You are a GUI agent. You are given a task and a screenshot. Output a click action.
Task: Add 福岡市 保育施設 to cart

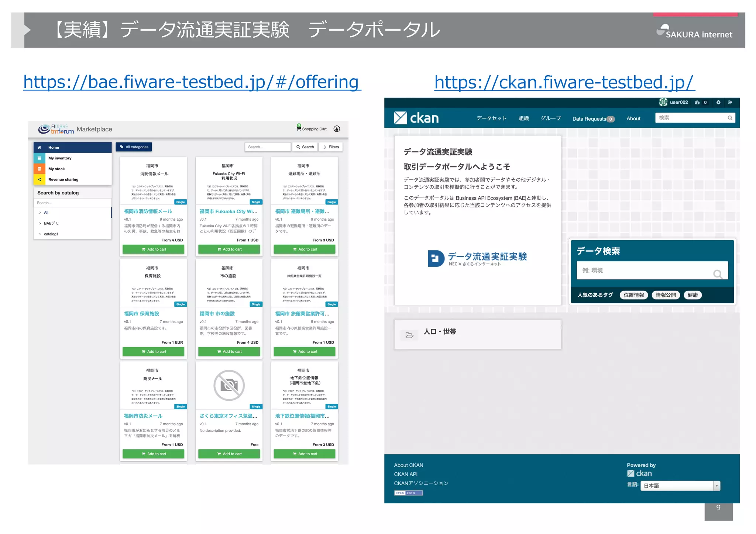coord(153,351)
